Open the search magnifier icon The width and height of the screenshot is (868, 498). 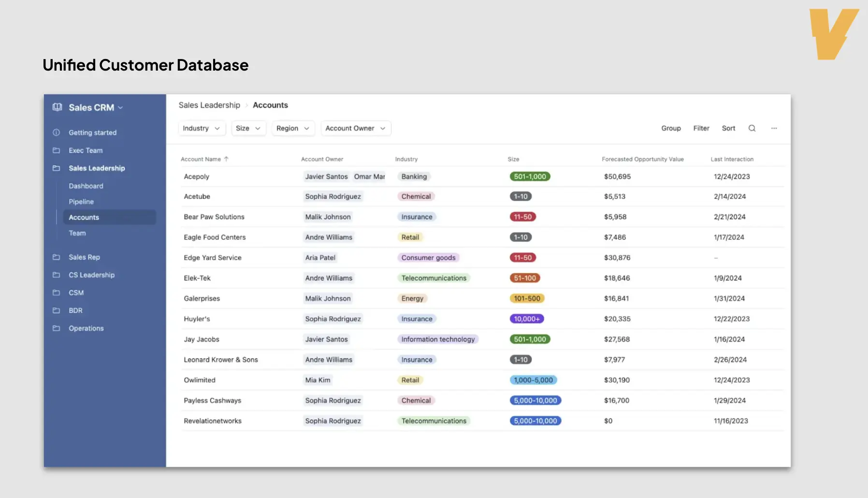point(752,128)
